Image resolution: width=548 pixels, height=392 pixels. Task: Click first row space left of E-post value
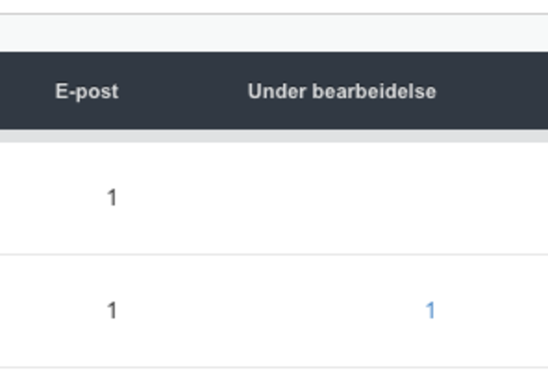(x=52, y=198)
